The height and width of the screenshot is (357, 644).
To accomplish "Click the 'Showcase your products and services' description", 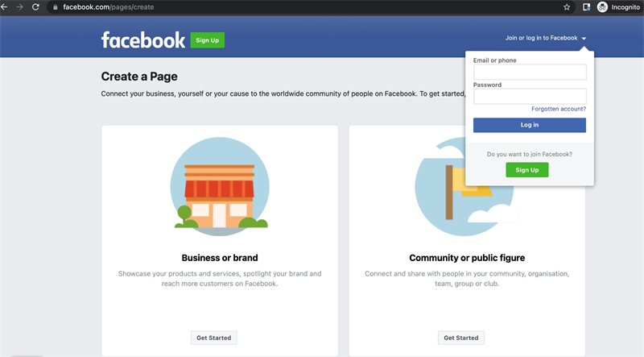I will tap(220, 279).
